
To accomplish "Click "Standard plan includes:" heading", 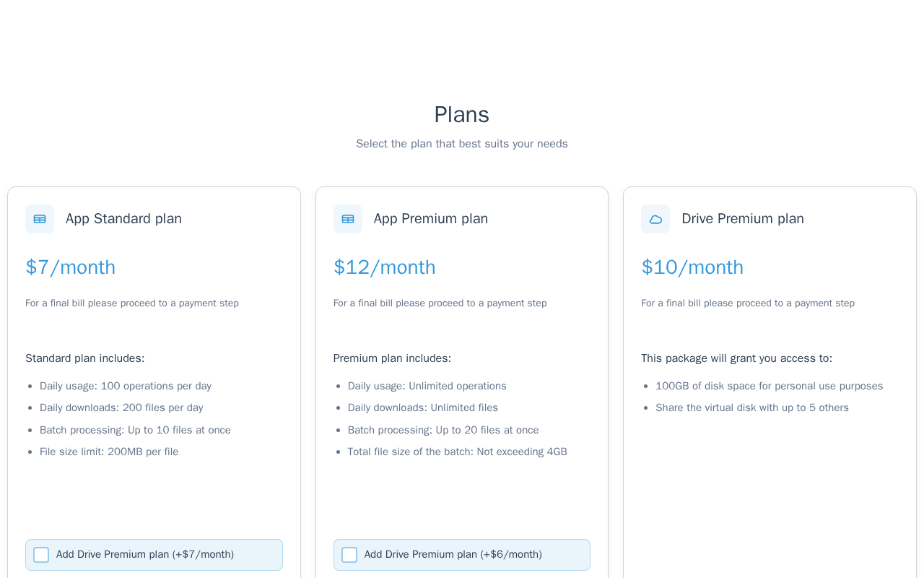I will click(x=85, y=358).
